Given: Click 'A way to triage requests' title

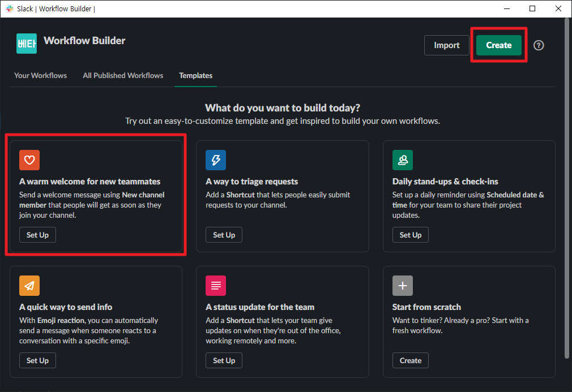Looking at the screenshot, I should point(251,182).
